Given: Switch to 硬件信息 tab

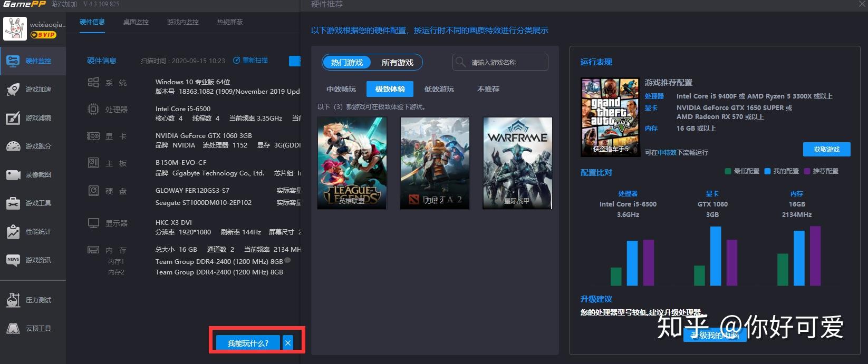Looking at the screenshot, I should [x=92, y=22].
